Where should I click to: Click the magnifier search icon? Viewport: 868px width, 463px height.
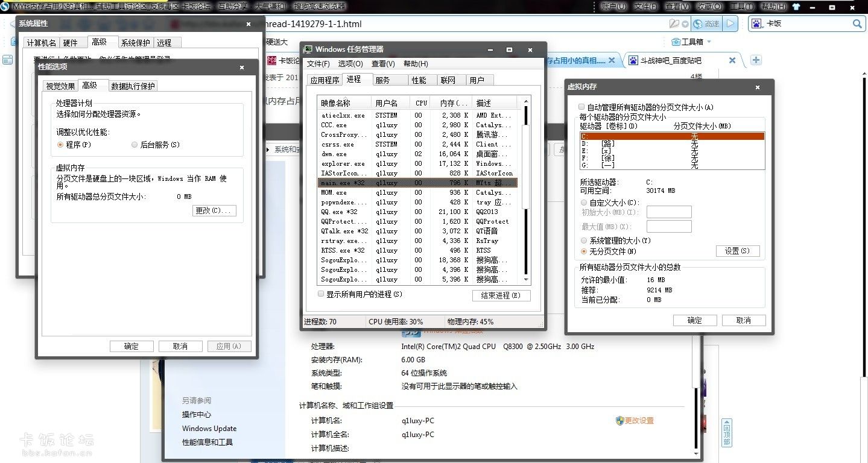(857, 24)
